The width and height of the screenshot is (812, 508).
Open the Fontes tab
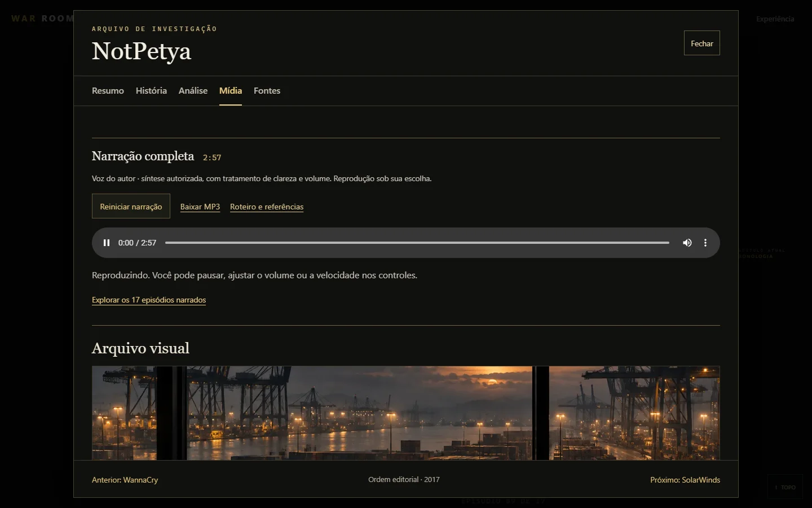267,91
